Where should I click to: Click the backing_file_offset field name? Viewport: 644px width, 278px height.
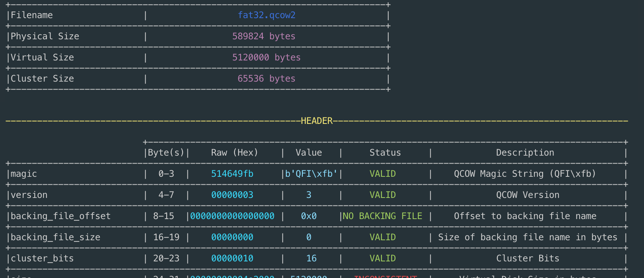61,216
